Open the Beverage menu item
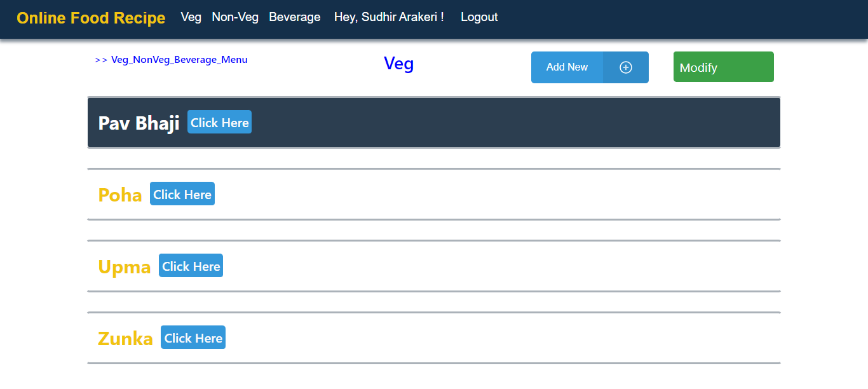The image size is (868, 389). click(x=294, y=17)
